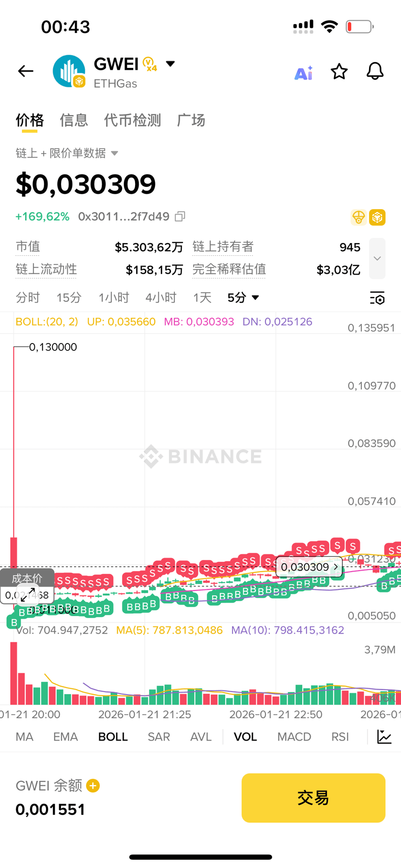This screenshot has height=868, width=401.
Task: Open GWEI token switcher dropdown arrow
Action: tap(170, 63)
